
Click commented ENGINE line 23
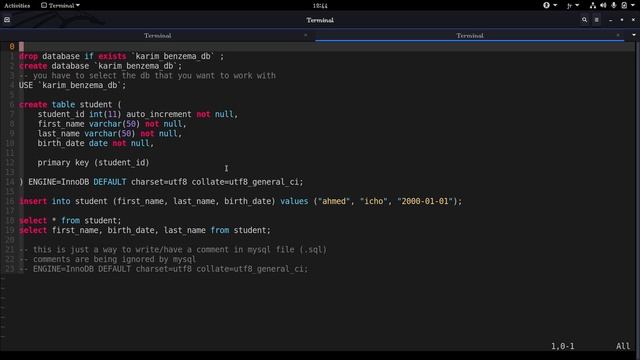(x=164, y=269)
